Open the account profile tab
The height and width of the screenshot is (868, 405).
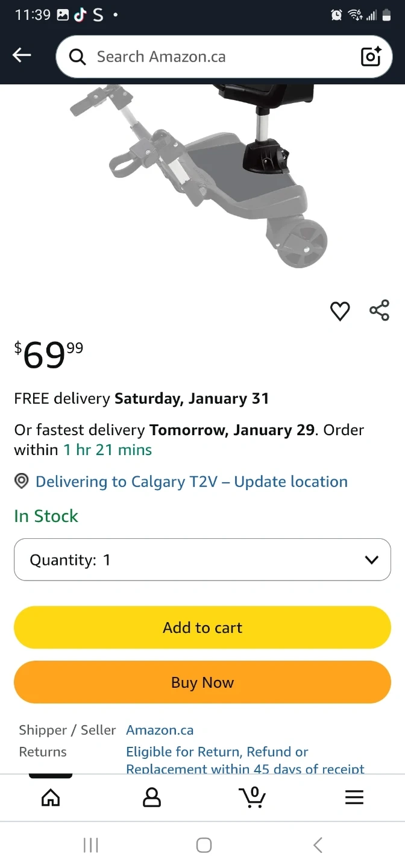pyautogui.click(x=152, y=797)
